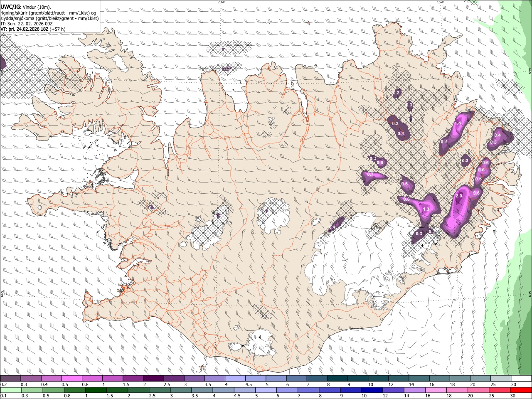Select pink bottom-row swatch at 16
The image size is (532, 399).
point(436,390)
